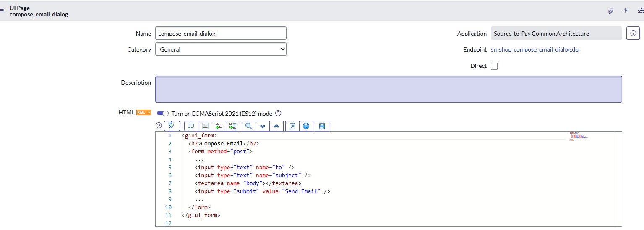Save with the floppy disk icon
This screenshot has height=230, width=644.
coord(322,126)
